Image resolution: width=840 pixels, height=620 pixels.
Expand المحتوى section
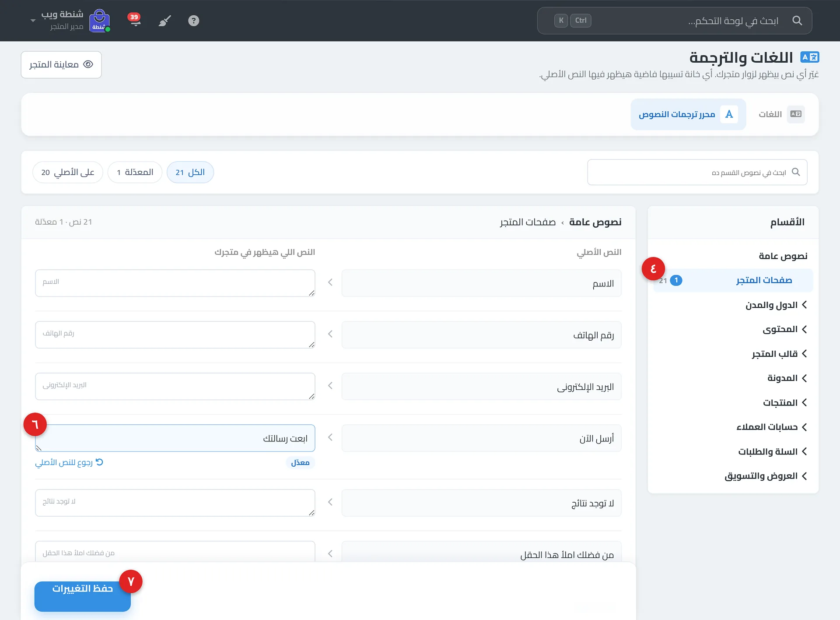click(x=785, y=329)
